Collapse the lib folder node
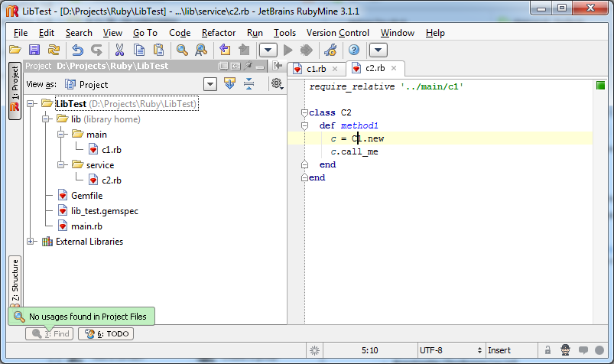 [x=45, y=119]
